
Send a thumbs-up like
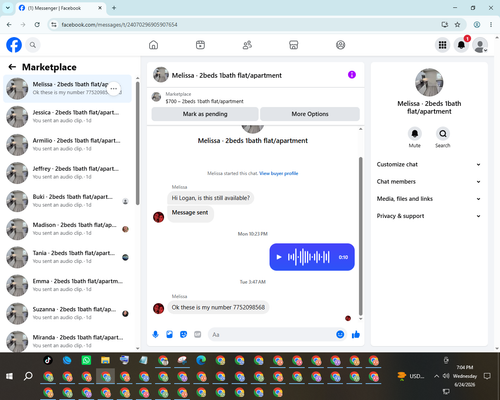356,334
